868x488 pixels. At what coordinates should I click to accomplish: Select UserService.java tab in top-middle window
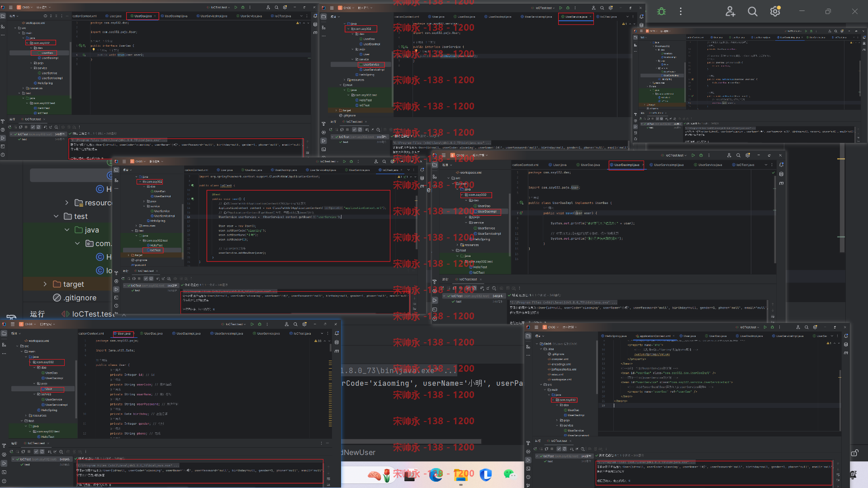[x=576, y=17]
